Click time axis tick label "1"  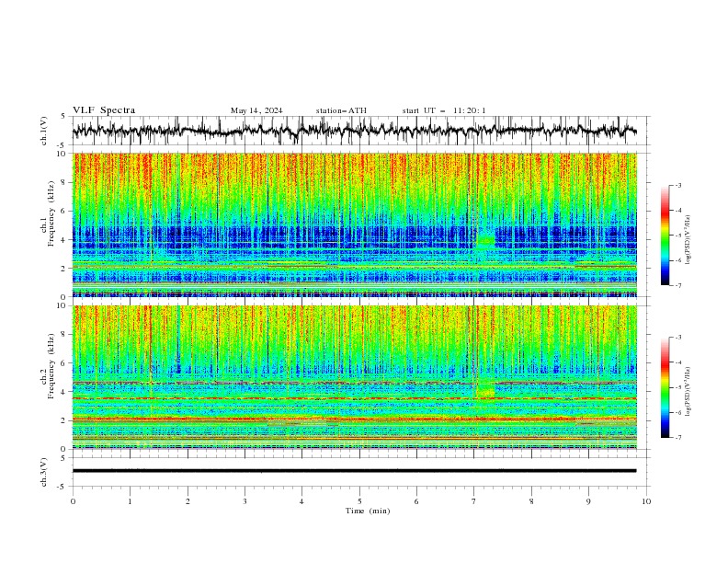pyautogui.click(x=130, y=501)
